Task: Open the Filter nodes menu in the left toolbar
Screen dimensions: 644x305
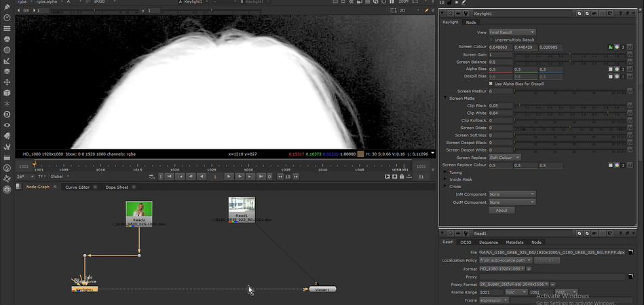Action: pos(7,50)
